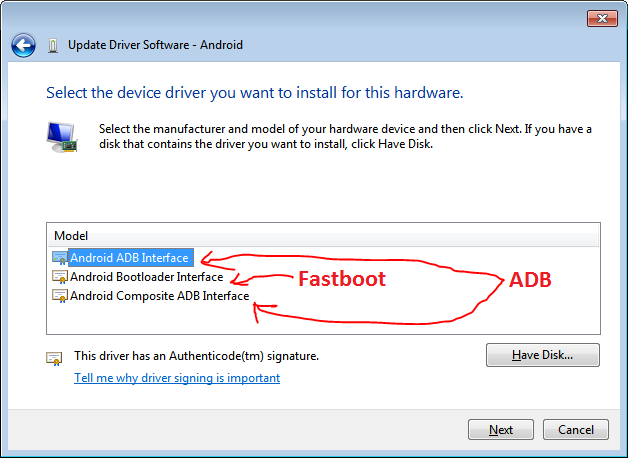Click the Model column header
The width and height of the screenshot is (628, 458).
tap(71, 235)
